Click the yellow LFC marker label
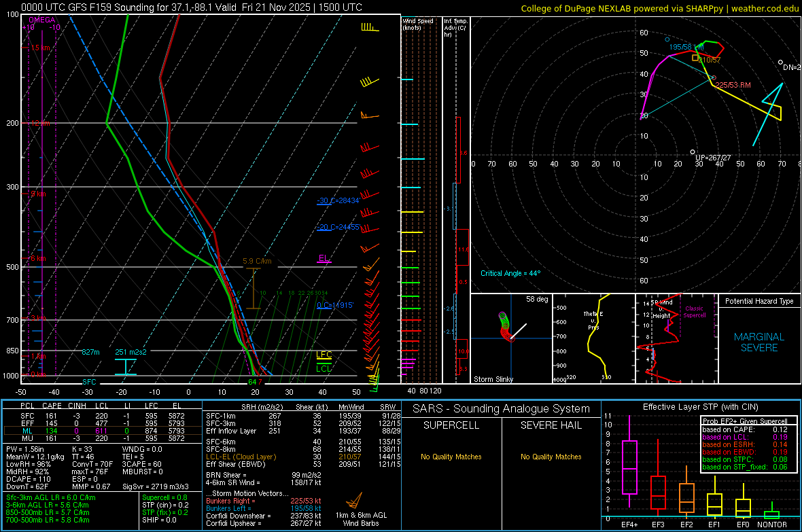802x532 pixels. coord(324,355)
